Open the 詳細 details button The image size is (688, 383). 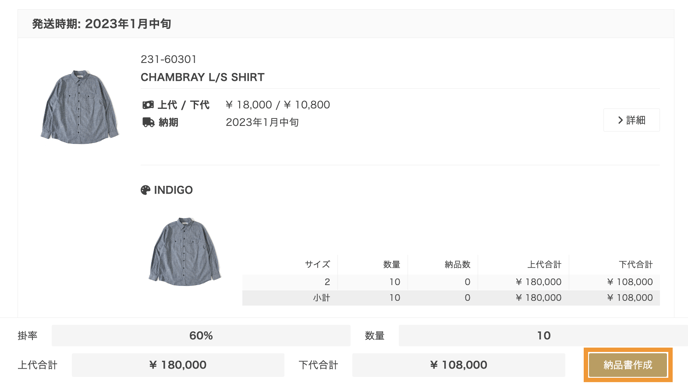[x=631, y=120]
